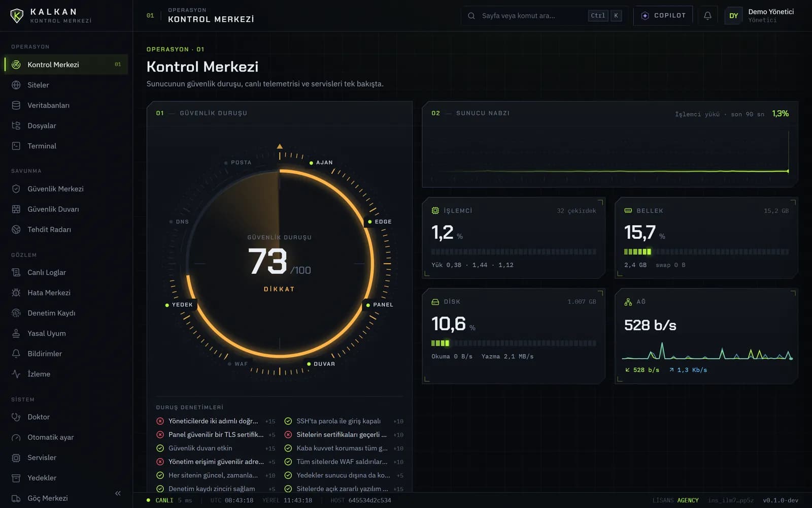Open the Canlı Loglar icon
Screen dimensions: 812x508
(x=16, y=272)
